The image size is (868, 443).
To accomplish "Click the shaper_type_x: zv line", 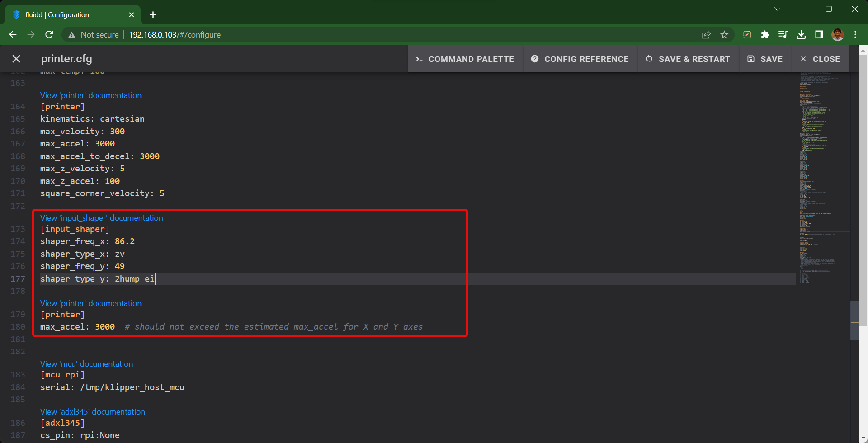I will point(82,254).
